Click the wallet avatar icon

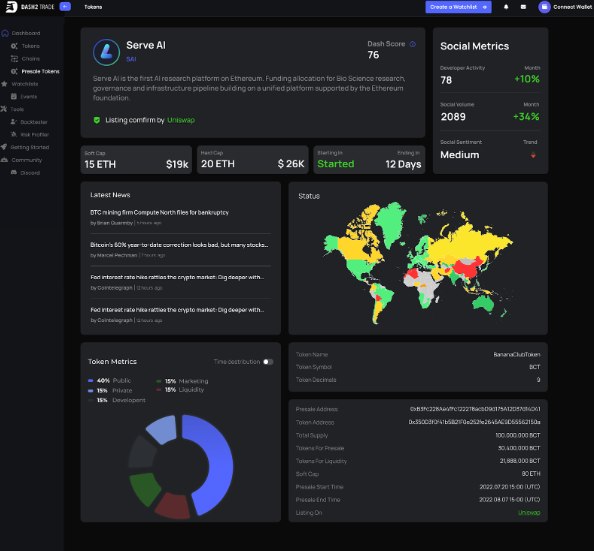click(544, 7)
